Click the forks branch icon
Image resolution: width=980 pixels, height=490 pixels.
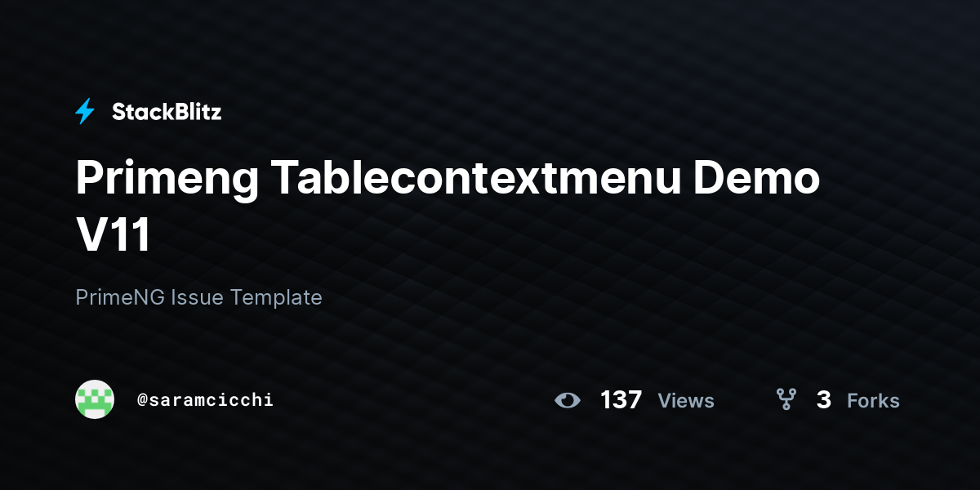[786, 399]
